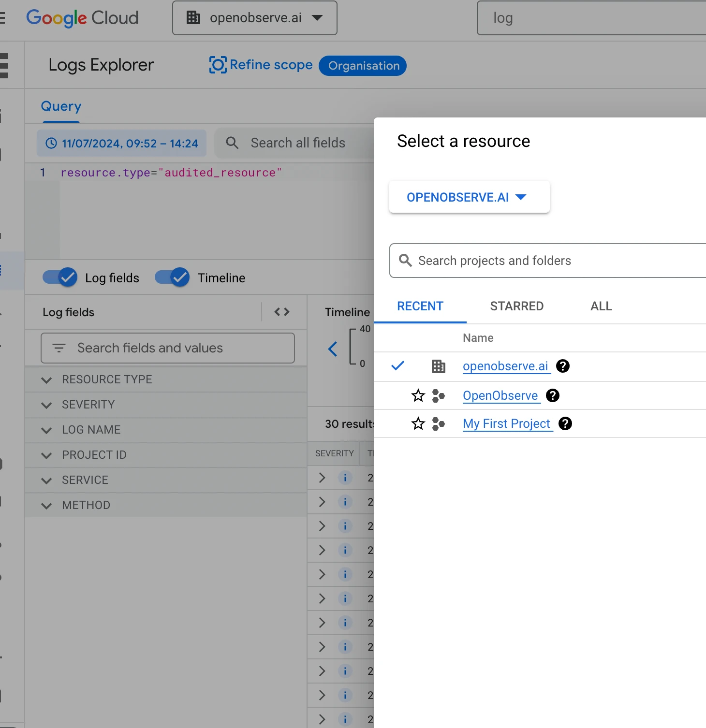
Task: Click the filter icon in Search fields box
Action: pyautogui.click(x=59, y=348)
